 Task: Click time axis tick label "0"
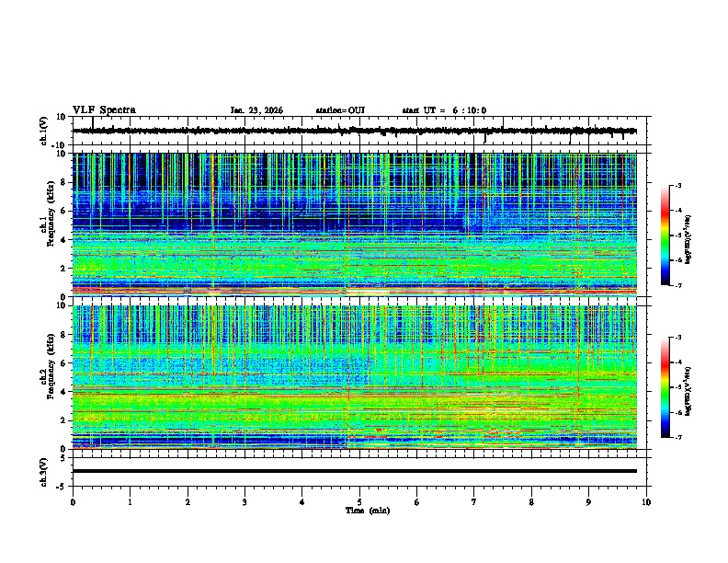(x=73, y=502)
